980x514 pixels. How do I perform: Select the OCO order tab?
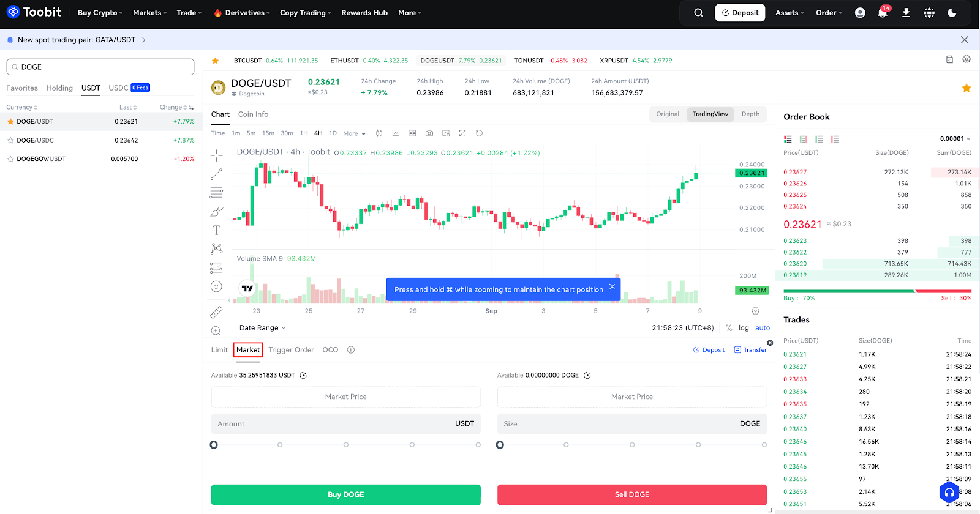tap(330, 350)
